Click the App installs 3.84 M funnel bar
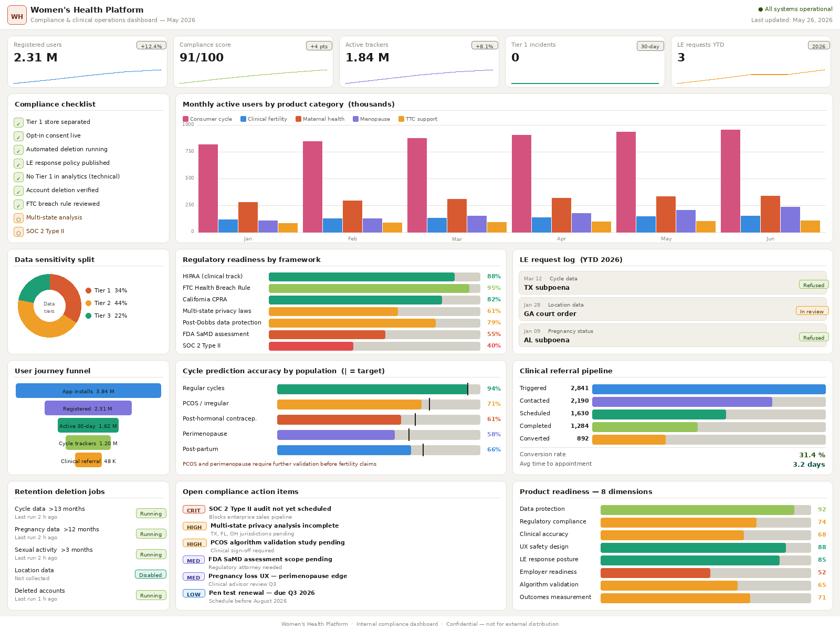 pos(88,391)
